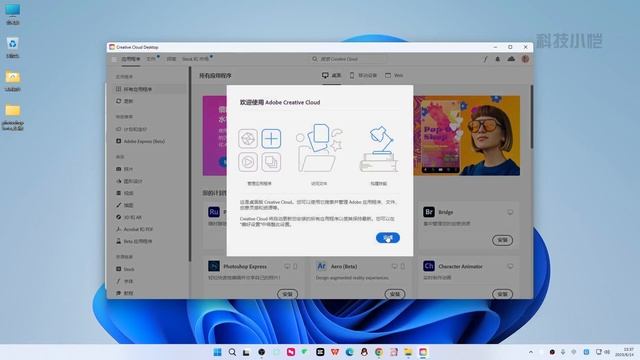Switch to the 文件 tab in top navigation
This screenshot has width=640, height=360.
(151, 59)
